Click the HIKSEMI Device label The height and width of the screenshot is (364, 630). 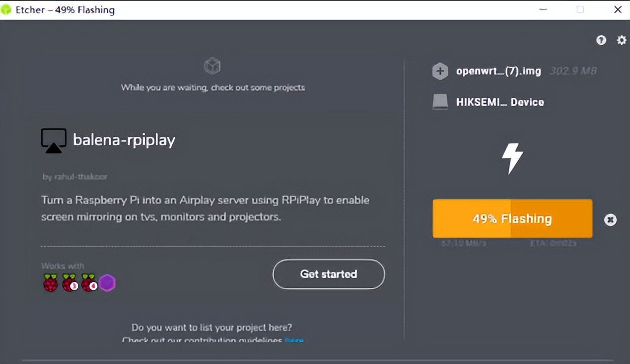coord(500,102)
